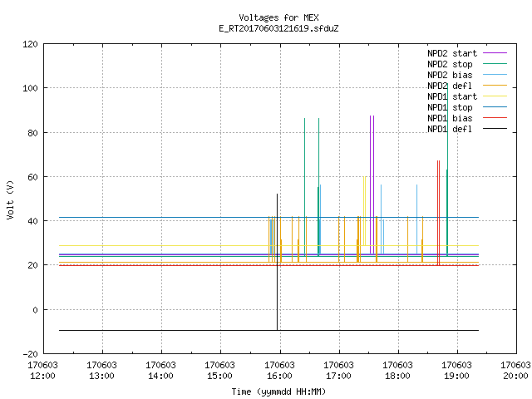The height and width of the screenshot is (399, 532).
Task: Click the x-axis tick label 18:00
Action: tap(397, 377)
